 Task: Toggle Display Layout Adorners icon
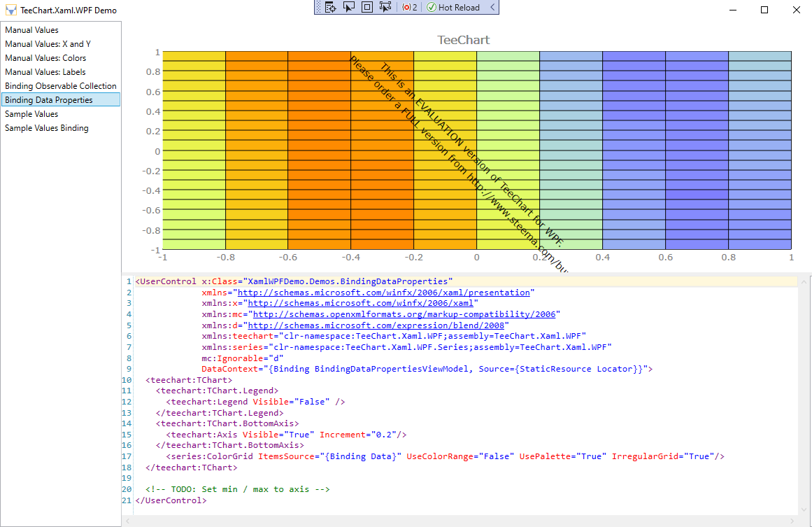367,7
